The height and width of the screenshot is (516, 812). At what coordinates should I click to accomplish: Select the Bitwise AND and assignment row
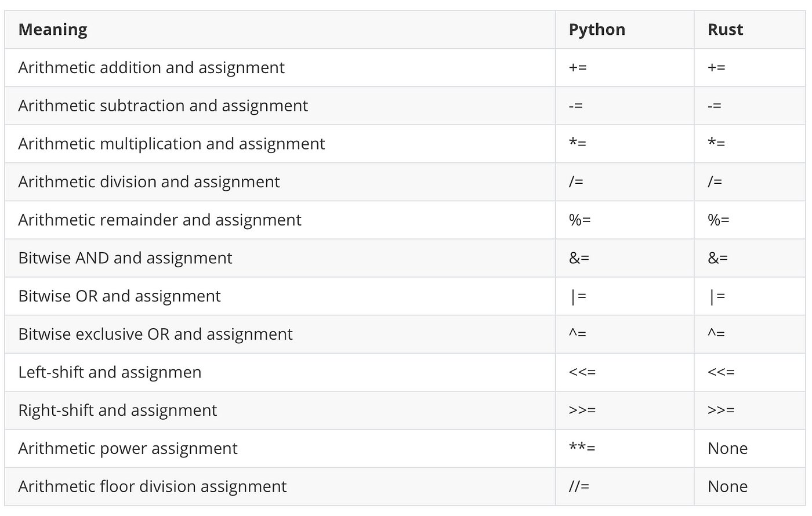[405, 258]
